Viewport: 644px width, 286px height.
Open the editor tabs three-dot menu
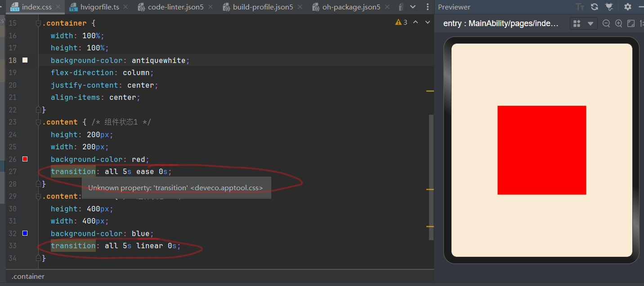click(x=427, y=7)
